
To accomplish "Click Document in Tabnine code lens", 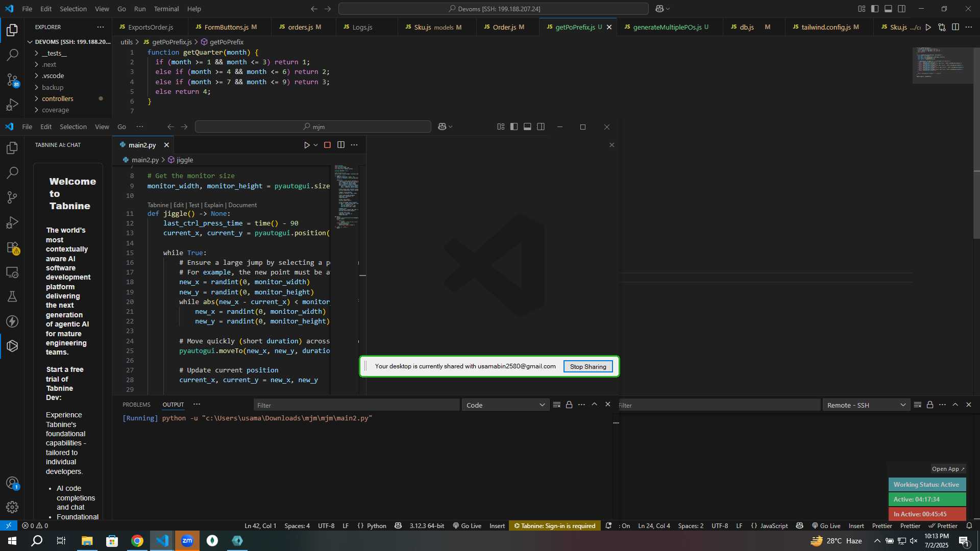I will (242, 205).
